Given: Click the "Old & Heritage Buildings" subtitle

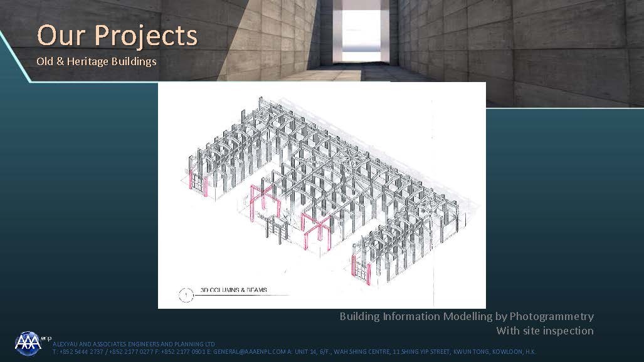Looking at the screenshot, I should [96, 61].
